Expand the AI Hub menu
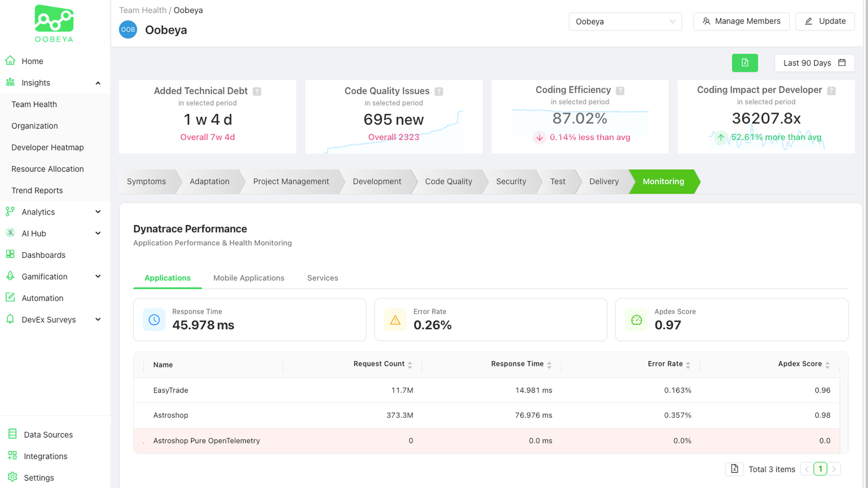 (x=98, y=234)
